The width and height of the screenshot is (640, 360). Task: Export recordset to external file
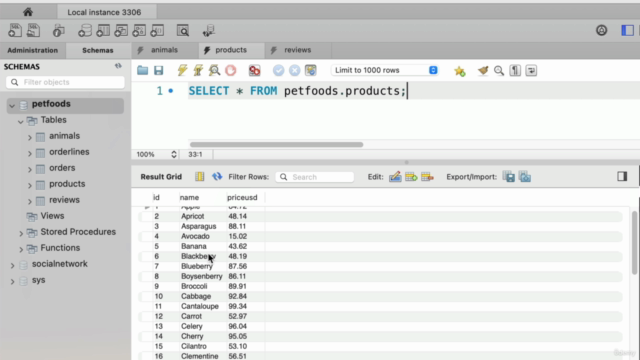509,177
